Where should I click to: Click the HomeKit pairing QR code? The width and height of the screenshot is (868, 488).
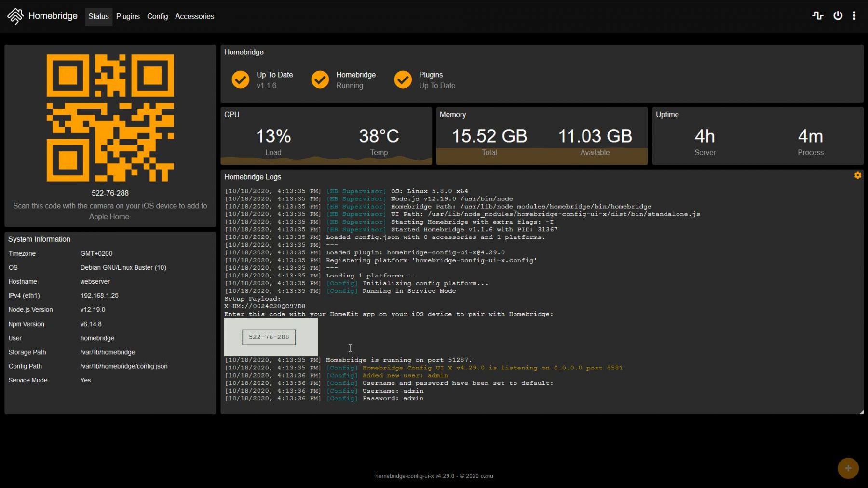110,118
